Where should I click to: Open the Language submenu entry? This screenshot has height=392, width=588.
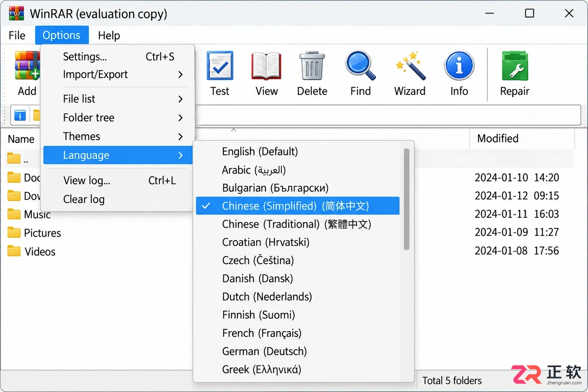118,155
